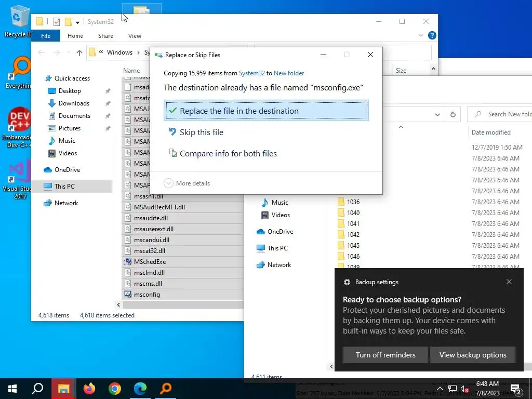
Task: Dismiss the Backup settings notification
Action: [509, 282]
